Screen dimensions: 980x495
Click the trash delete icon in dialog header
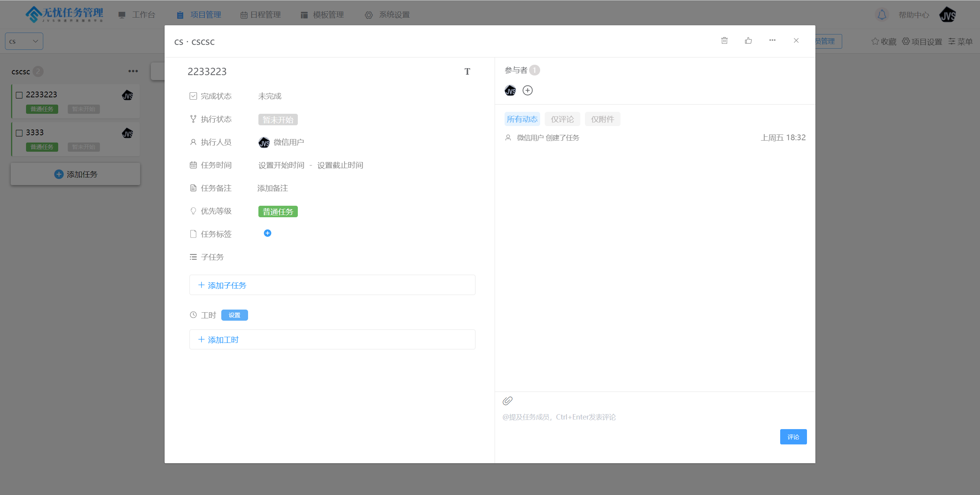click(x=724, y=41)
